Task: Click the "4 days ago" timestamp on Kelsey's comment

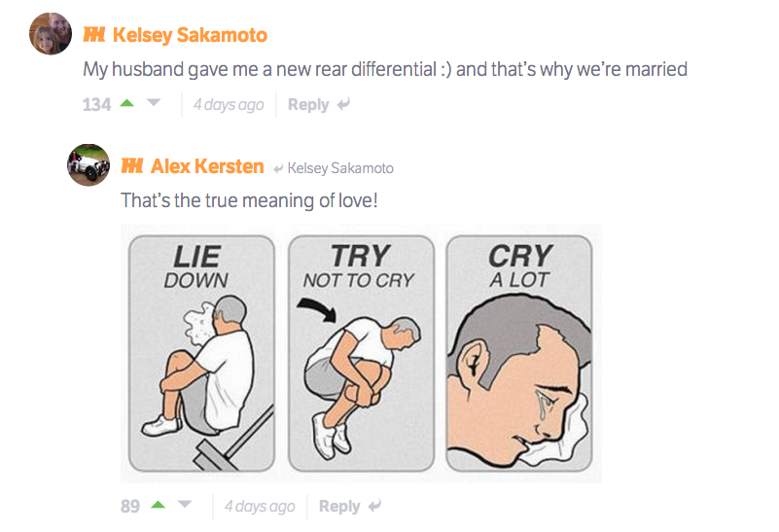Action: [229, 104]
